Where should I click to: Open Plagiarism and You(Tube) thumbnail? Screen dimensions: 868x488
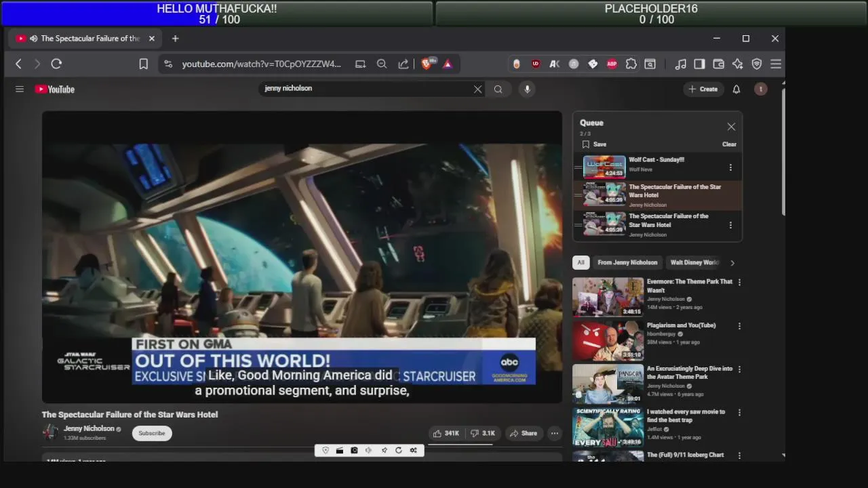(x=608, y=340)
